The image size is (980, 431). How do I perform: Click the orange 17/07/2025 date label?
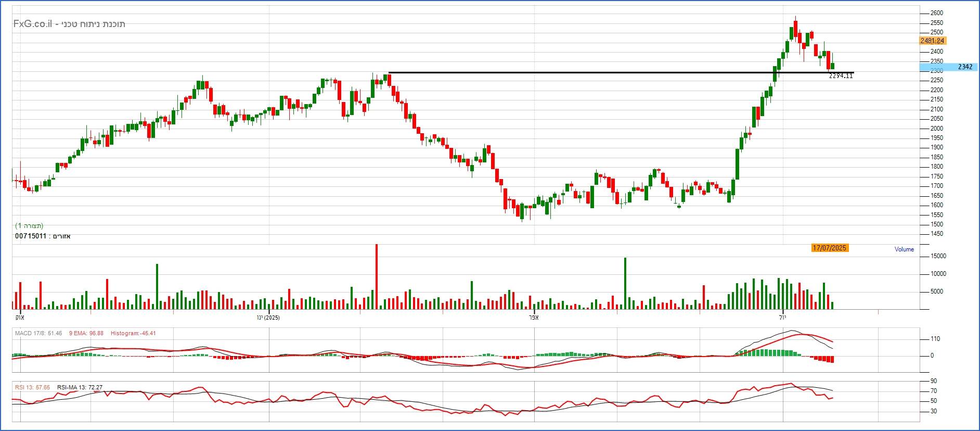[x=830, y=248]
